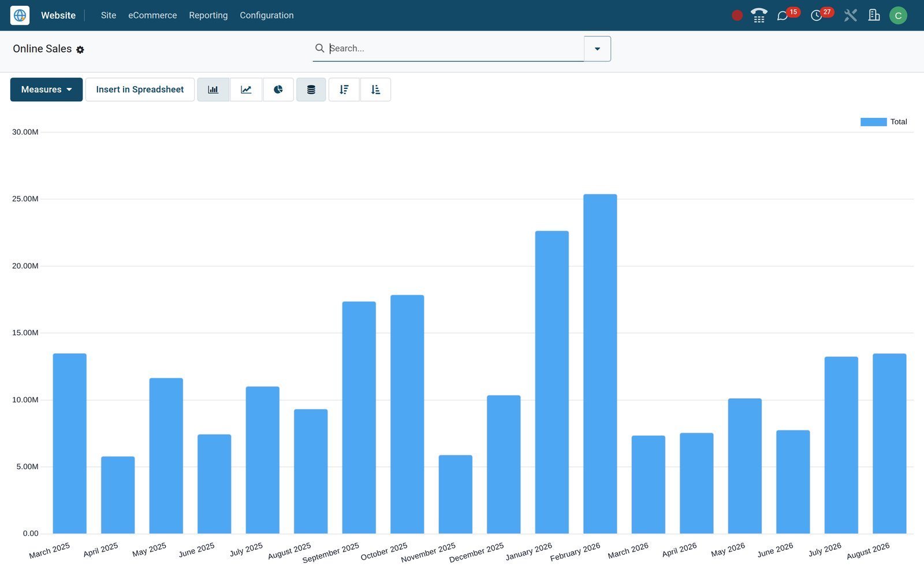Open the eCommerce menu
The width and height of the screenshot is (924, 578).
(152, 16)
